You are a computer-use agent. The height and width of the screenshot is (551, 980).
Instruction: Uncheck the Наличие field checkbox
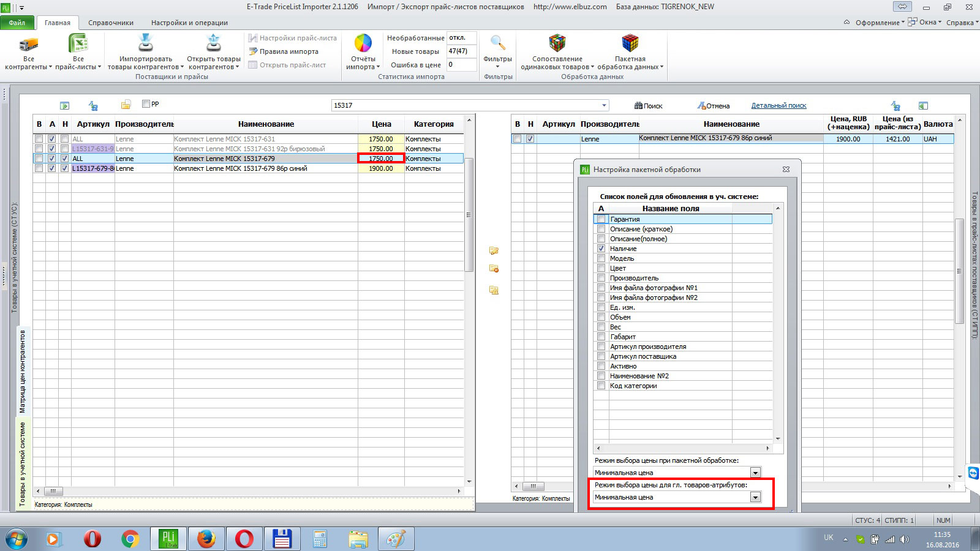point(601,249)
